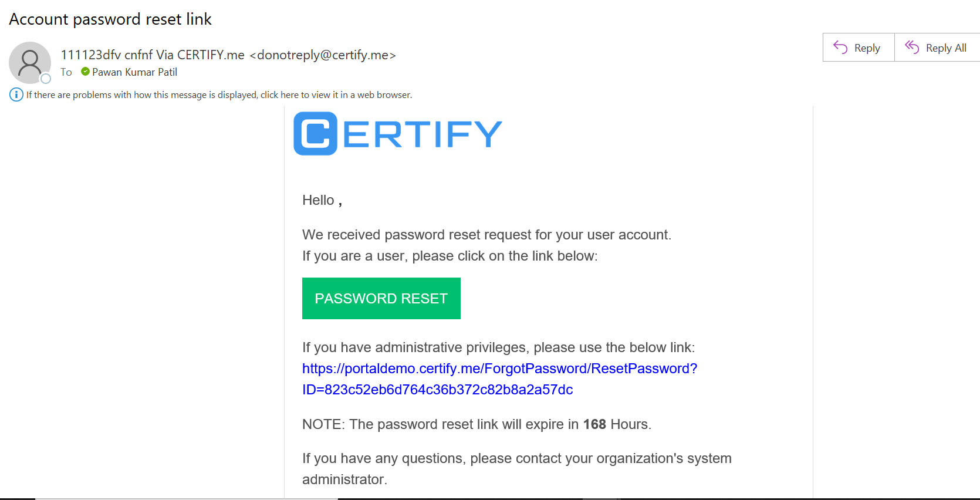
Task: Click the green verified badge next to Pawan Kumar Patil
Action: pyautogui.click(x=86, y=72)
